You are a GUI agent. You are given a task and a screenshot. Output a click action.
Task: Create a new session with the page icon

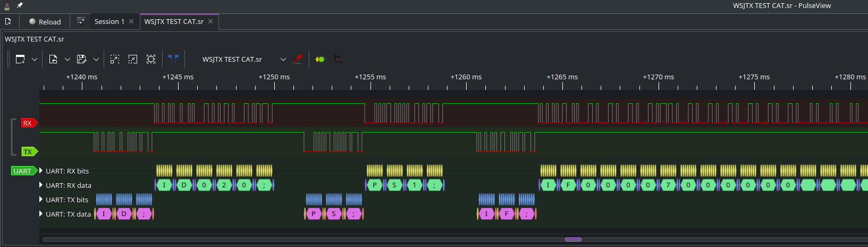pos(8,22)
